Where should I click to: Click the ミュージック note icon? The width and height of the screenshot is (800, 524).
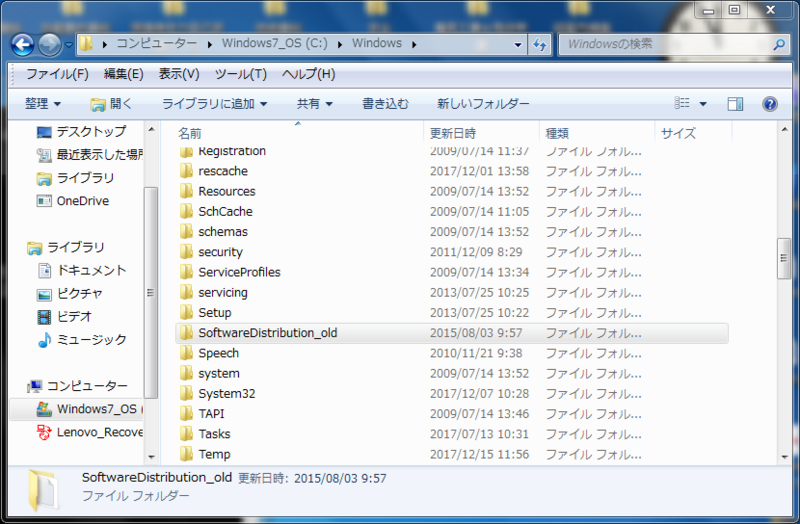tap(44, 340)
